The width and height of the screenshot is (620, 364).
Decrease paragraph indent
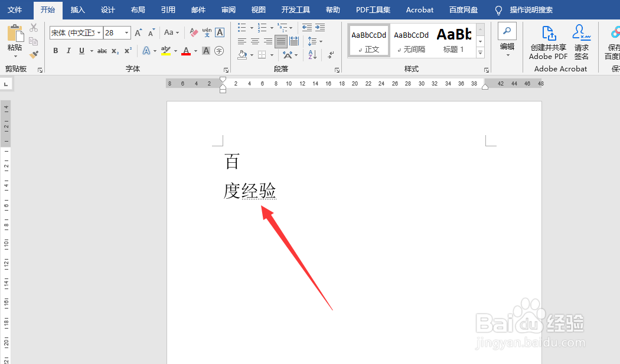307,27
